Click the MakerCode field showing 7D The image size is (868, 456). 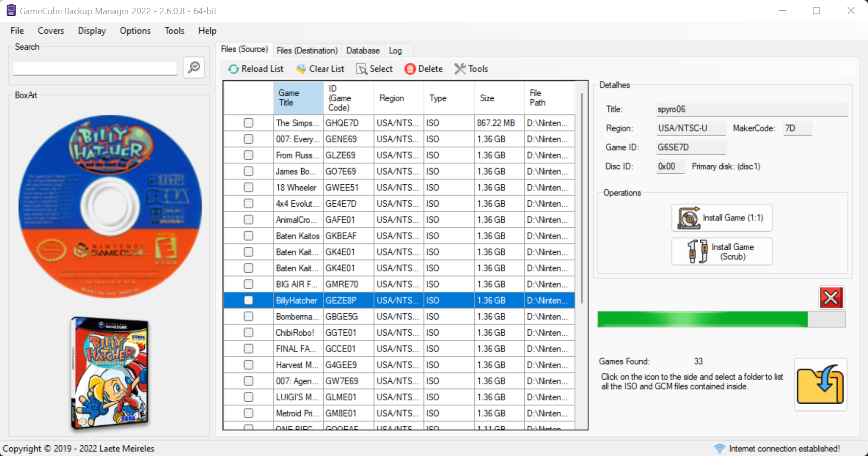tap(797, 128)
